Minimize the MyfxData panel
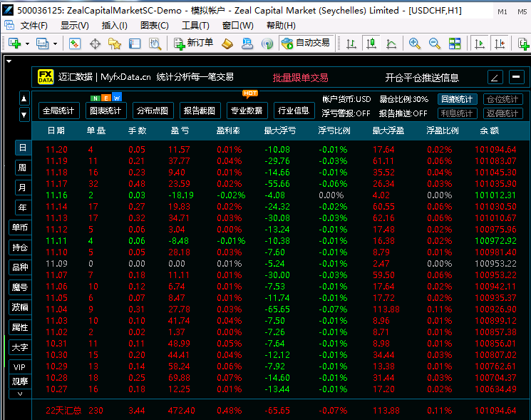The width and height of the screenshot is (531, 420). 516,77
